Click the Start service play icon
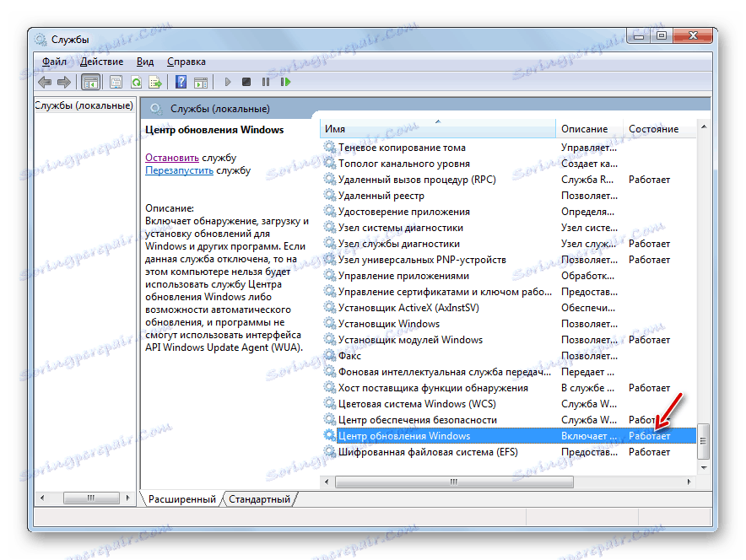This screenshot has height=560, width=746. [227, 83]
